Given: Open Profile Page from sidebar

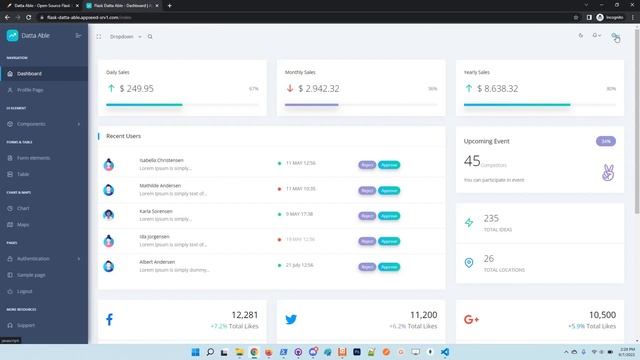Looking at the screenshot, I should pos(44,90).
